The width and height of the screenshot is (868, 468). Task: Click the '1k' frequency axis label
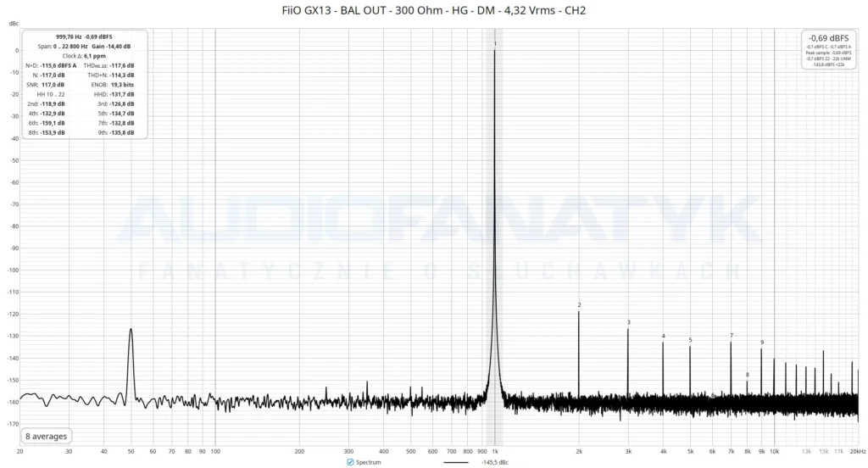(495, 452)
